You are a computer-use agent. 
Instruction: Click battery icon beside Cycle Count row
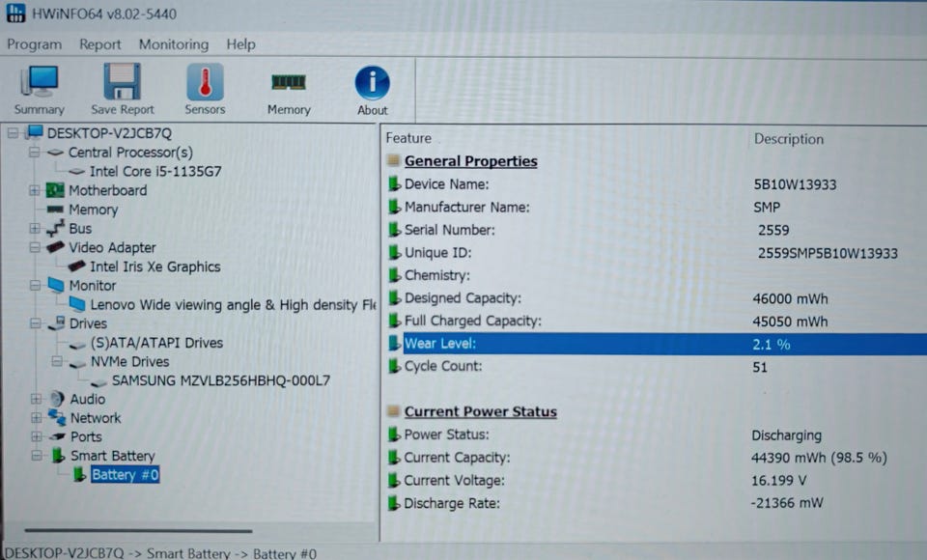(x=394, y=366)
